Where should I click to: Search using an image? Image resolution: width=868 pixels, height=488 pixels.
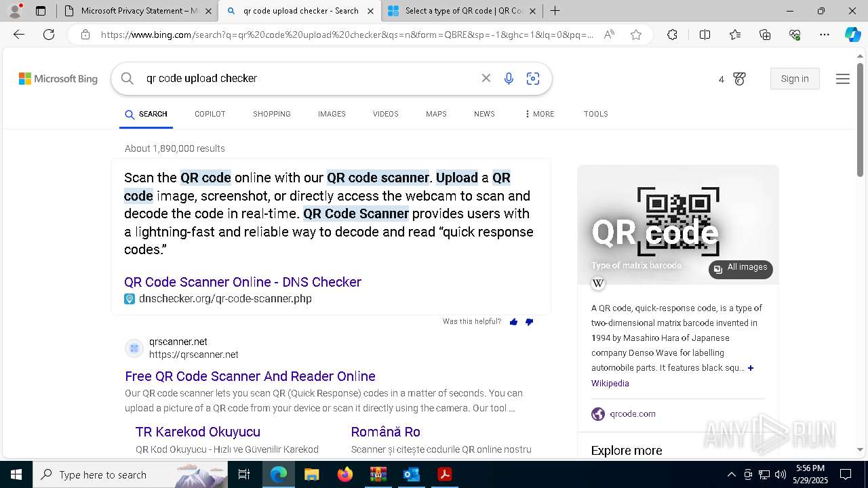point(533,79)
